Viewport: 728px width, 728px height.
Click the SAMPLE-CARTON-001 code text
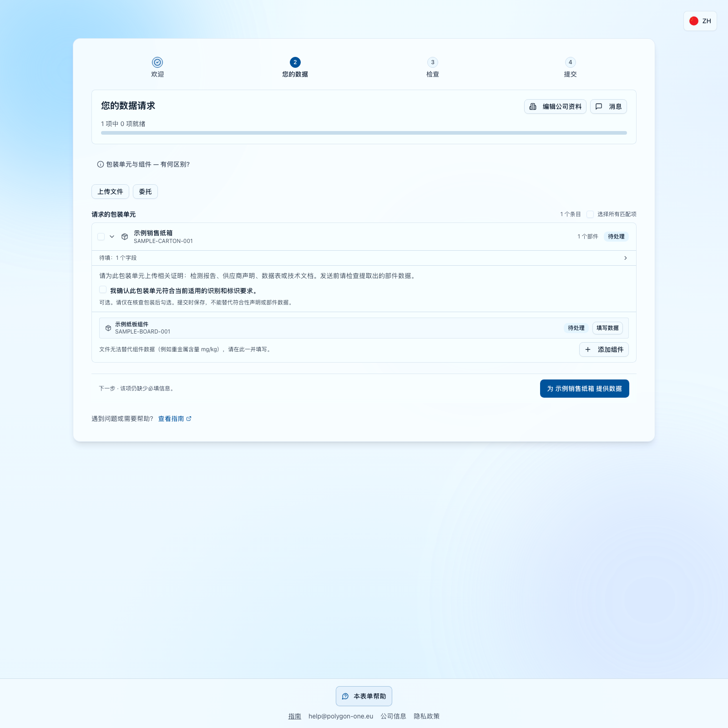pyautogui.click(x=163, y=241)
